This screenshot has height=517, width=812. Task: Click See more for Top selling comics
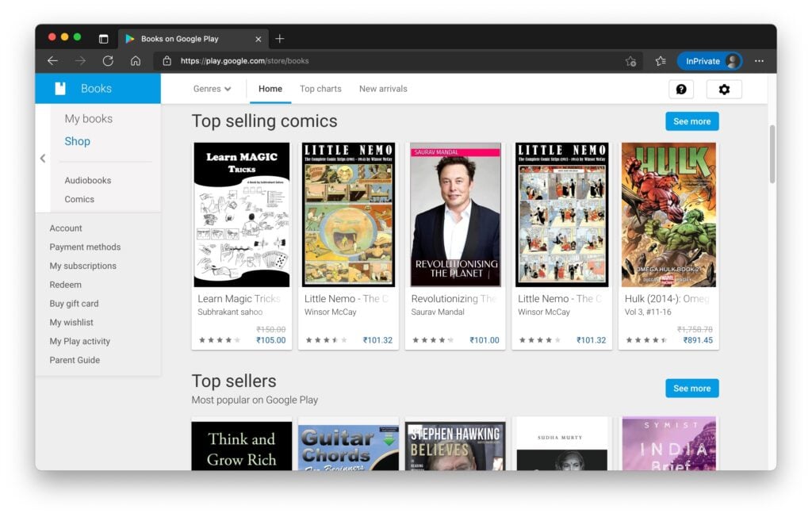pos(691,121)
